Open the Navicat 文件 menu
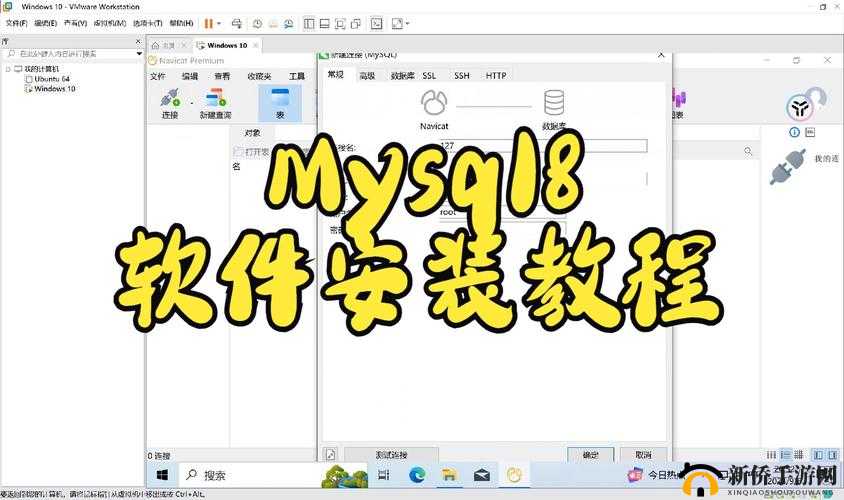This screenshot has height=500, width=844. click(x=158, y=76)
